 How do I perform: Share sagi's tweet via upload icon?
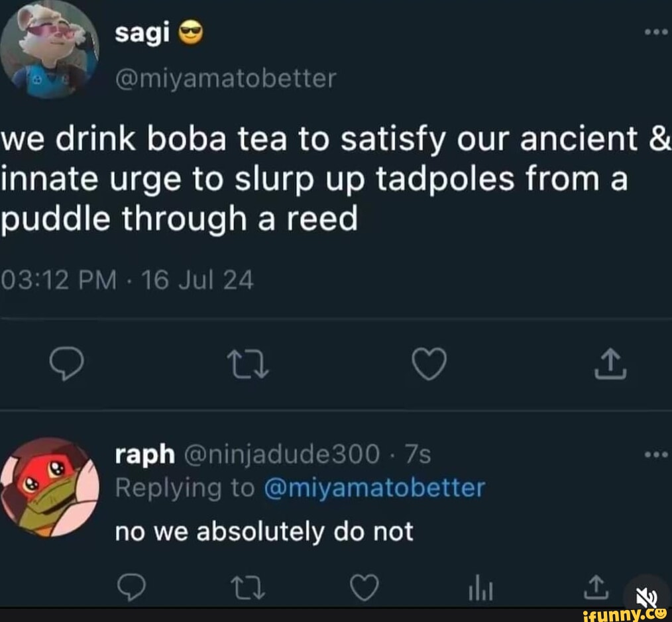(610, 363)
